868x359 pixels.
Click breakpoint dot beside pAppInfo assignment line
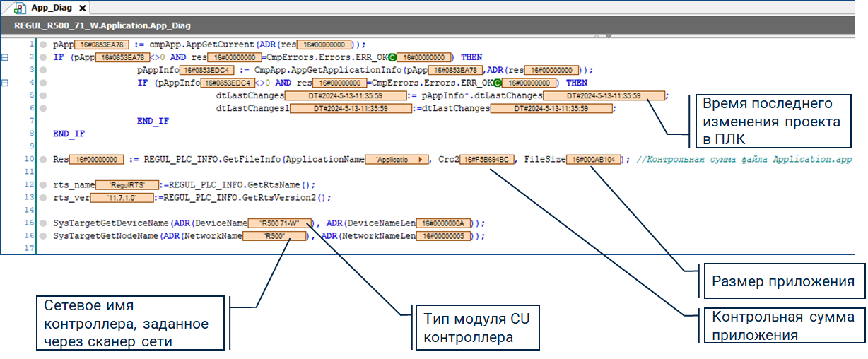(43, 70)
